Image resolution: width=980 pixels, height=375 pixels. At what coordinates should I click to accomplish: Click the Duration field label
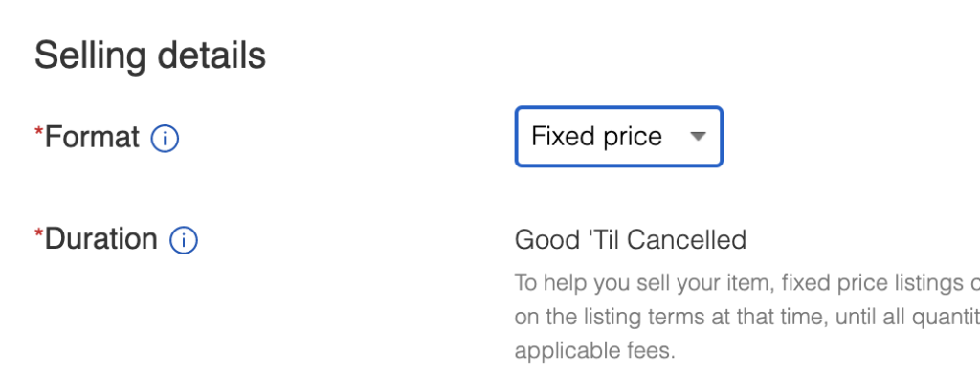pyautogui.click(x=100, y=239)
